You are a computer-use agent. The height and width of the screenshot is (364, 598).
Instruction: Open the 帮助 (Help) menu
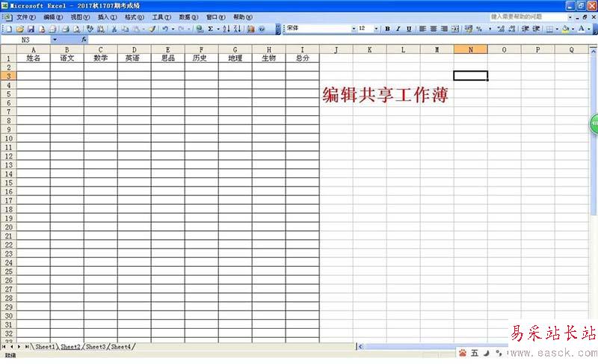[x=242, y=17]
